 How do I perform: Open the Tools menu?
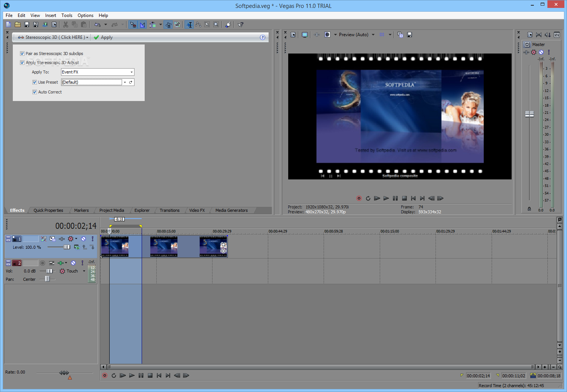point(67,15)
